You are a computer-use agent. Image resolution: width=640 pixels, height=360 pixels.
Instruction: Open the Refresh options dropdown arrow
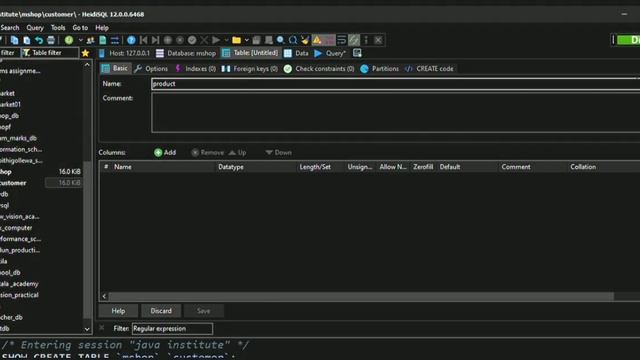click(80, 40)
